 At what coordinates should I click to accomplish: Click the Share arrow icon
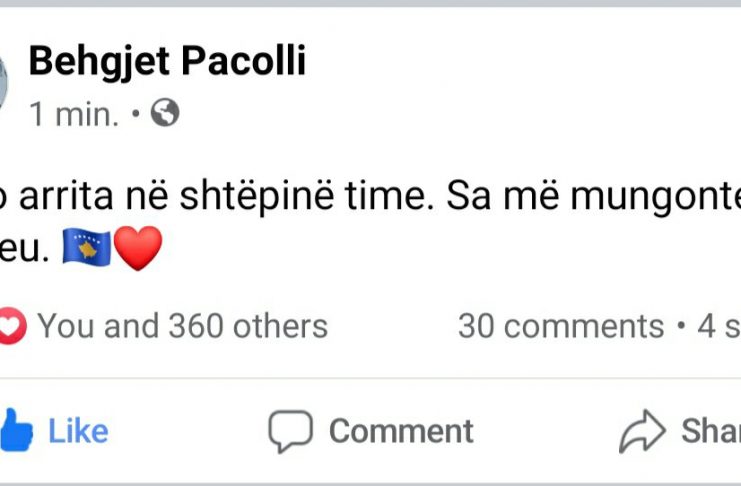(642, 431)
